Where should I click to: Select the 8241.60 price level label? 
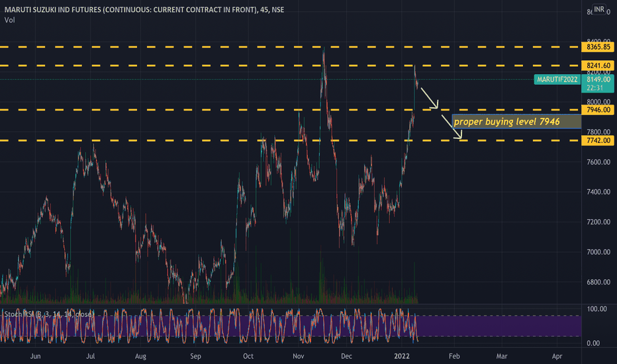tap(598, 66)
